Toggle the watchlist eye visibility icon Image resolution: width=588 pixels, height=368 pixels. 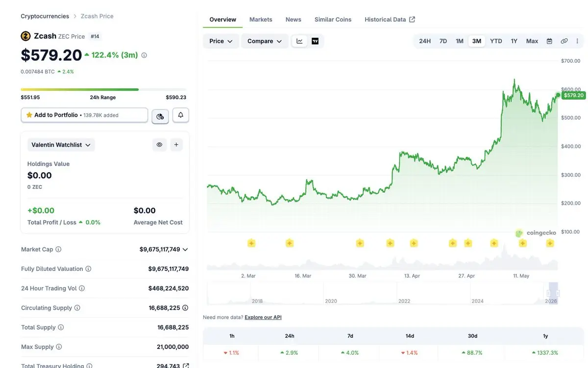coord(159,145)
